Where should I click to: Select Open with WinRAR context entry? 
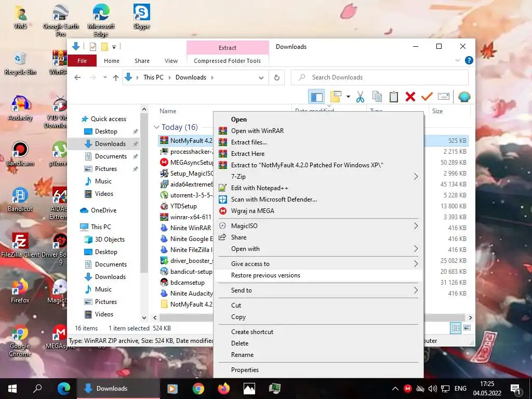tap(318, 130)
